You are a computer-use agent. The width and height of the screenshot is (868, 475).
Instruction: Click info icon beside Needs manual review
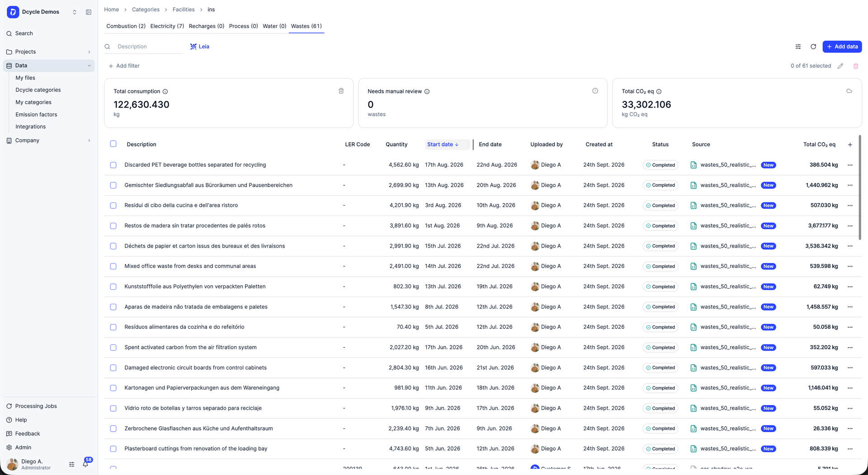pyautogui.click(x=427, y=92)
